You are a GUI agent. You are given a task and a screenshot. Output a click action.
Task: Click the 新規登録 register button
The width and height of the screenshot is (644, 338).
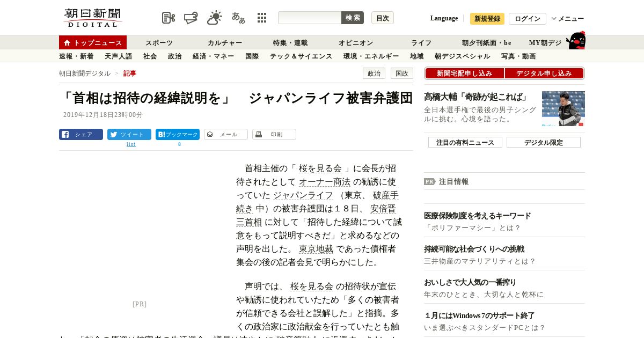(x=487, y=19)
